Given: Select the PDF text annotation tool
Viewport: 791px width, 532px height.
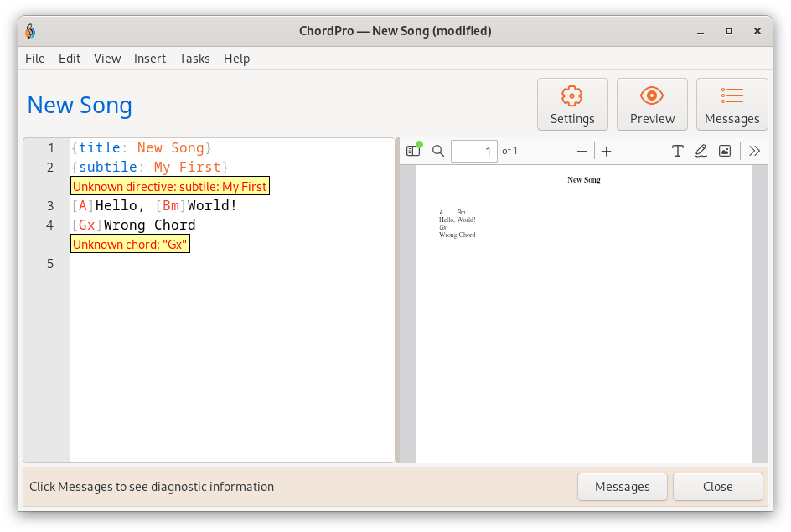Looking at the screenshot, I should coord(678,151).
